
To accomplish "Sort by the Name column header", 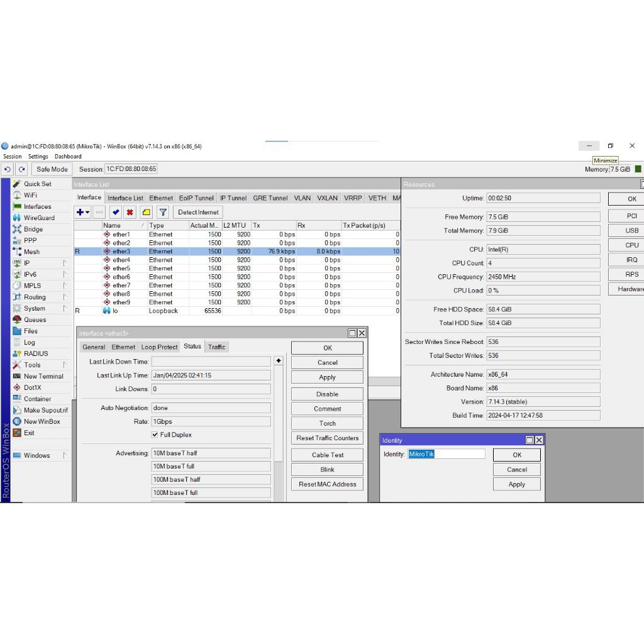I will point(124,226).
